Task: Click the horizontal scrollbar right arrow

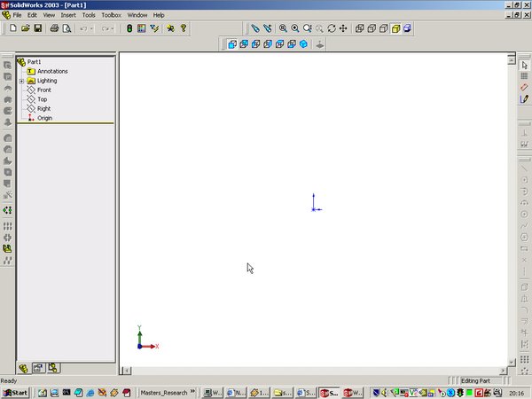Action: pos(501,370)
